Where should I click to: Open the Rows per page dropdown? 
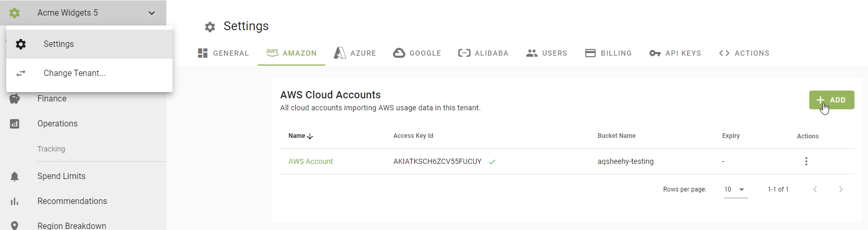[x=735, y=189]
